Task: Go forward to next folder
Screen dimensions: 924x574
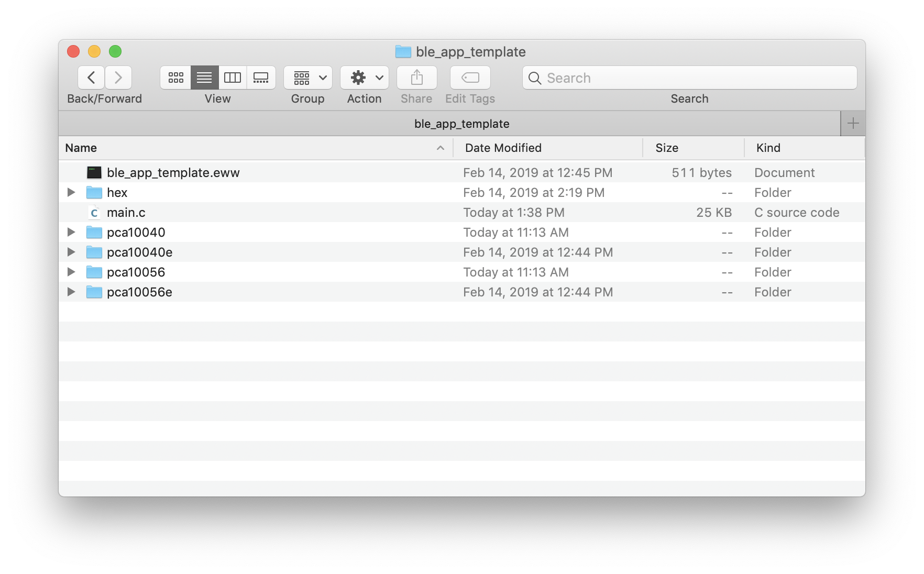Action: [118, 78]
